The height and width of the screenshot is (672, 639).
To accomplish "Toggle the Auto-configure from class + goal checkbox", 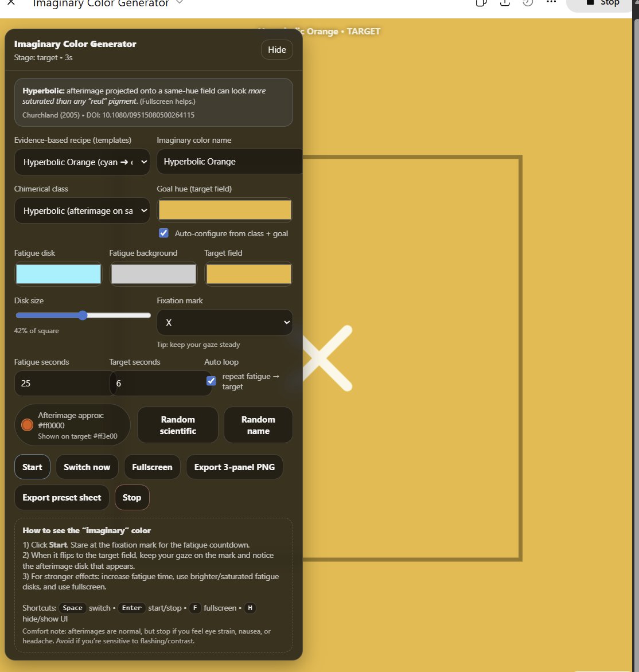I will click(164, 233).
